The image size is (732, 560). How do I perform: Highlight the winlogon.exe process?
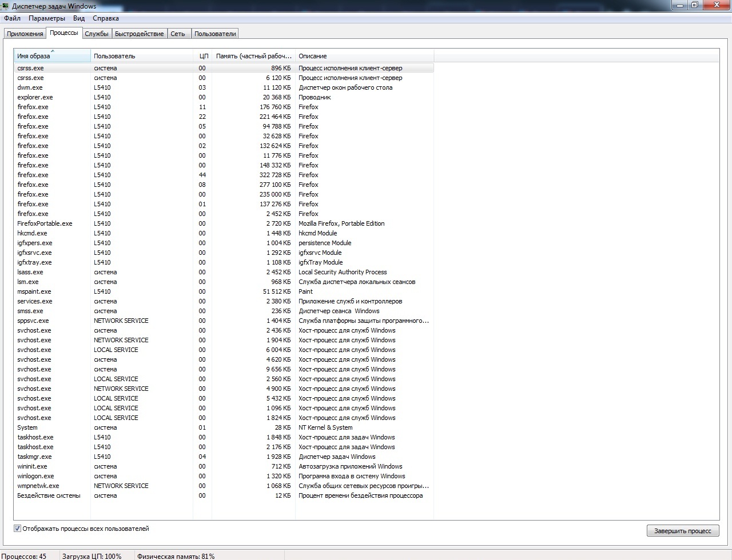point(224,476)
